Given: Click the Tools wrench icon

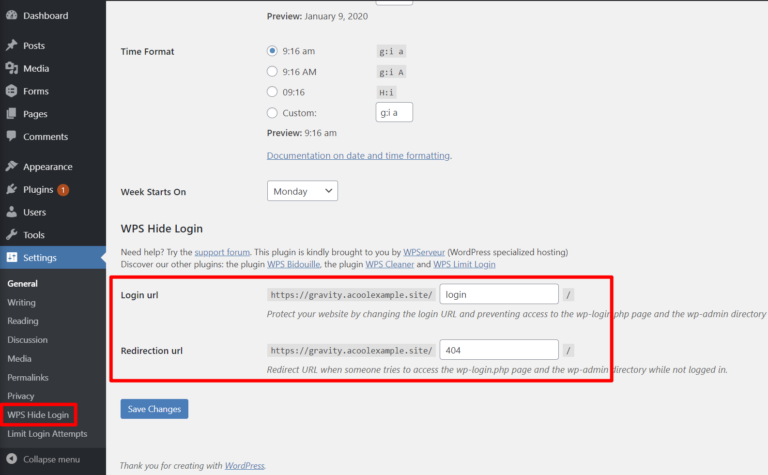Looking at the screenshot, I should click(12, 235).
